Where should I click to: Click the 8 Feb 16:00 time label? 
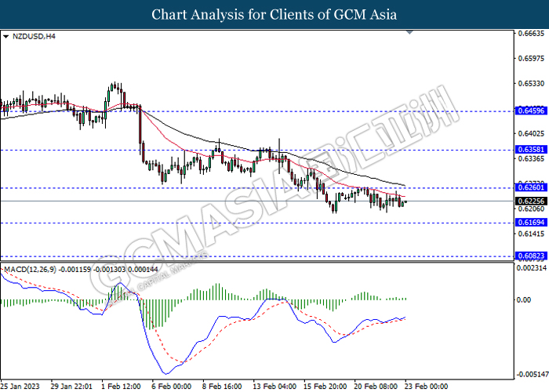222,387
